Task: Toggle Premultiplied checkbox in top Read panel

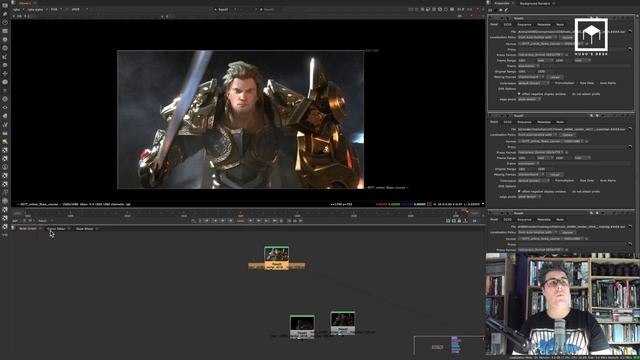Action: pyautogui.click(x=553, y=83)
